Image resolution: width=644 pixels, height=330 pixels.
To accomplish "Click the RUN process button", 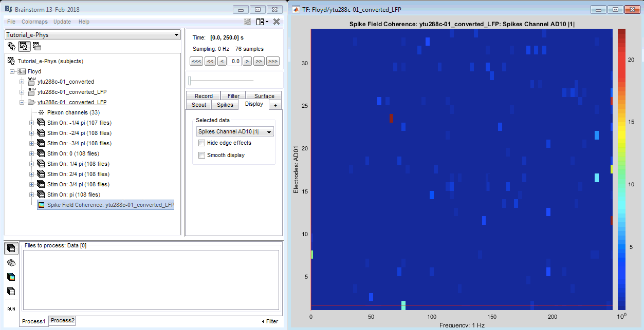I will click(x=11, y=309).
